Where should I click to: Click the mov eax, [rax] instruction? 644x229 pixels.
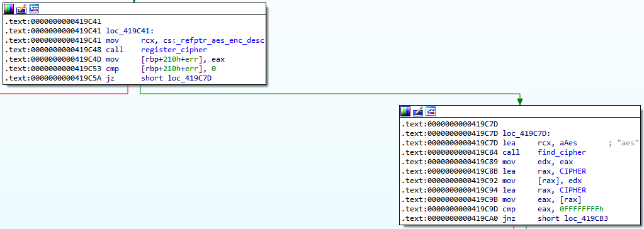click(542, 199)
